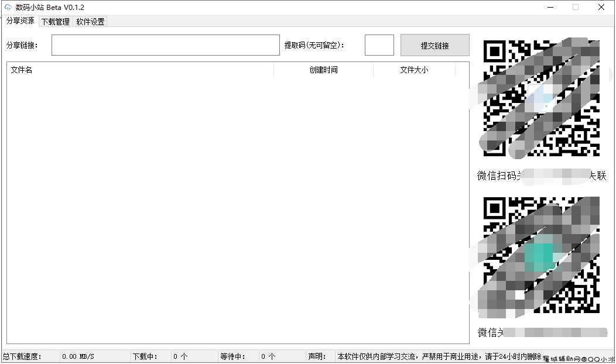The height and width of the screenshot is (364, 616).
Task: Close the 数码小站 window
Action: pos(601,7)
